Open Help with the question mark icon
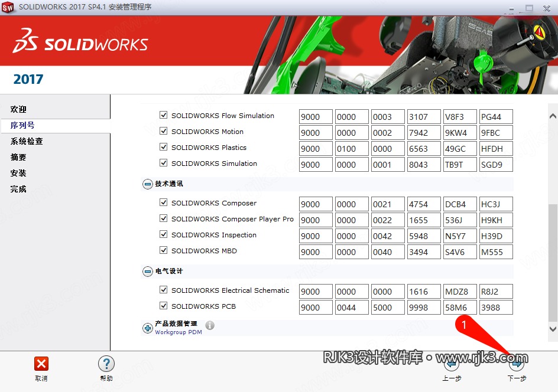This screenshot has height=392, width=558. [106, 364]
